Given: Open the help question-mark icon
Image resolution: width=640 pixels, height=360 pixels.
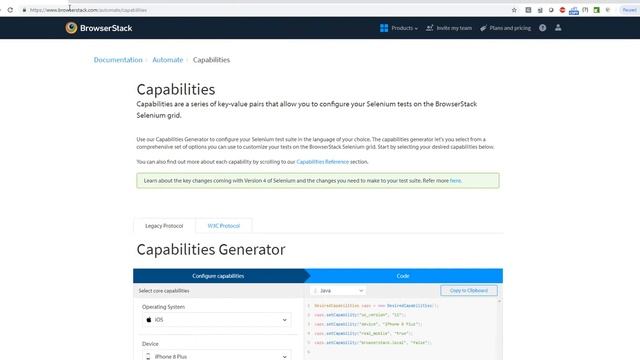Looking at the screenshot, I should pos(542,28).
